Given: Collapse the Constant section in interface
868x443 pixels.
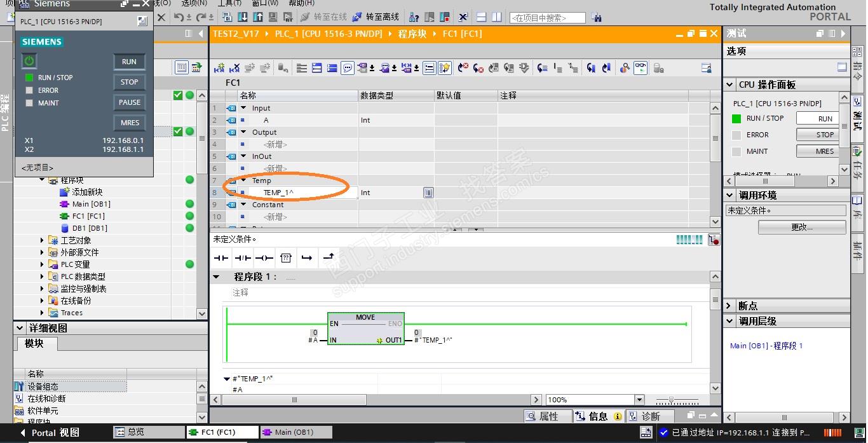Looking at the screenshot, I should coord(243,205).
